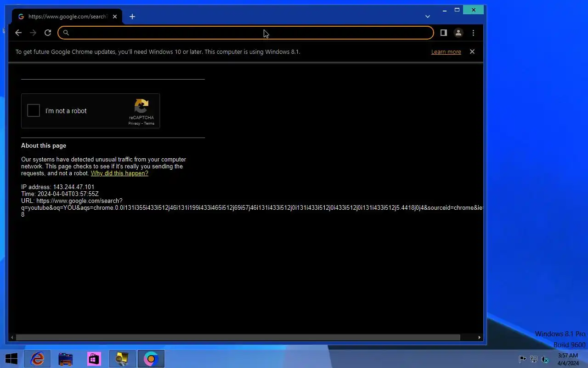Image resolution: width=588 pixels, height=368 pixels.
Task: Open File Explorer from taskbar
Action: tap(66, 359)
